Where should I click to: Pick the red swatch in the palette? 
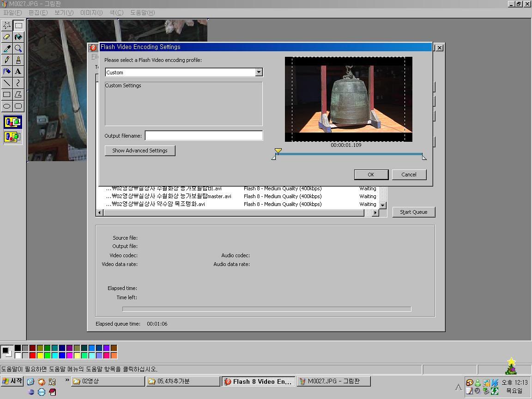tap(33, 356)
